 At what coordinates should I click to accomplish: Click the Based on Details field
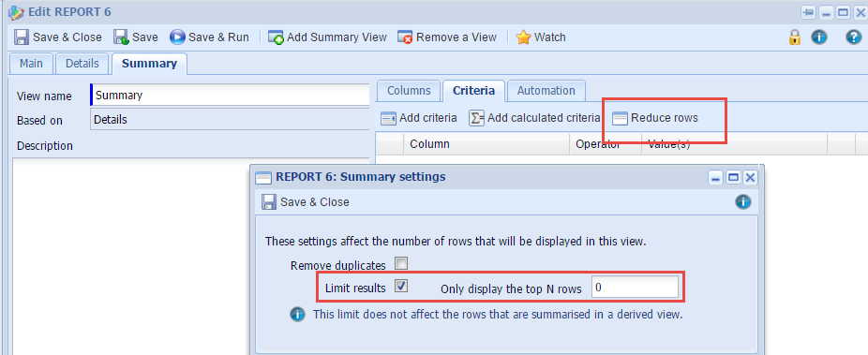tap(230, 119)
